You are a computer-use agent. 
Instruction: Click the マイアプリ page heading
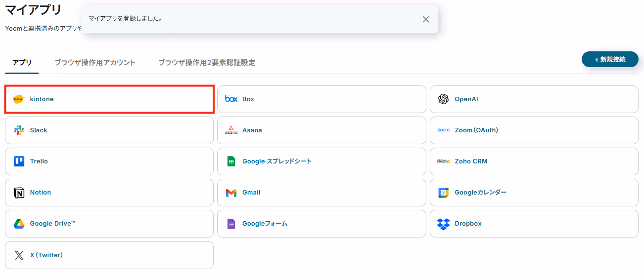tap(34, 9)
